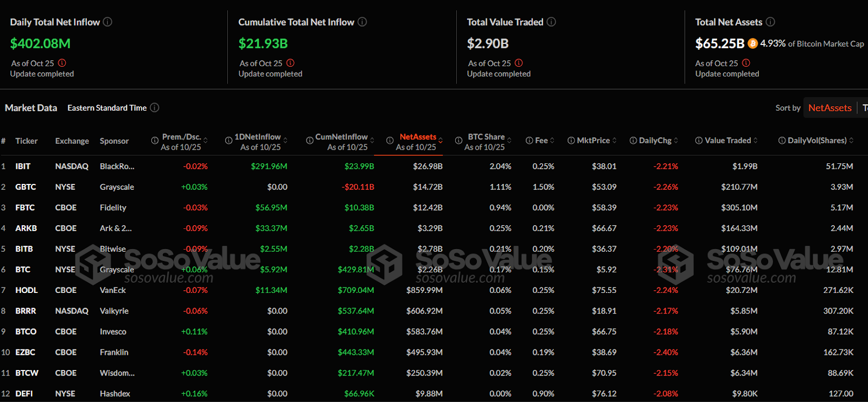Screen dimensions: 868x402
Task: Click info icon before DailyChg column header
Action: (x=633, y=141)
